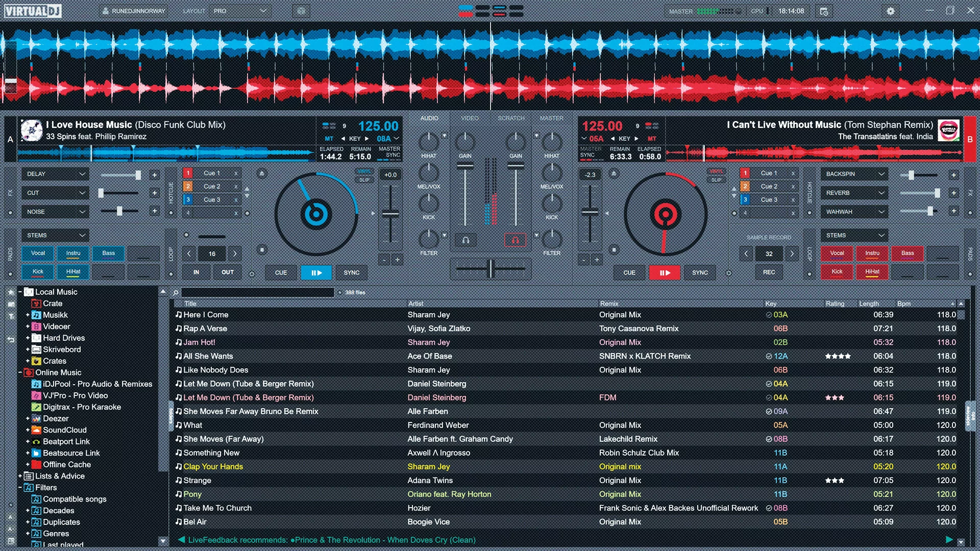Click the VirtualDJ logo
Image resolution: width=980 pixels, height=551 pixels.
coord(33,11)
